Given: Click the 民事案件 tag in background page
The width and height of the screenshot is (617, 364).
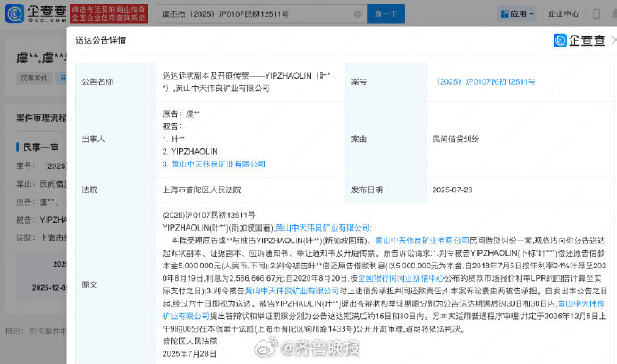Looking at the screenshot, I should click(34, 79).
